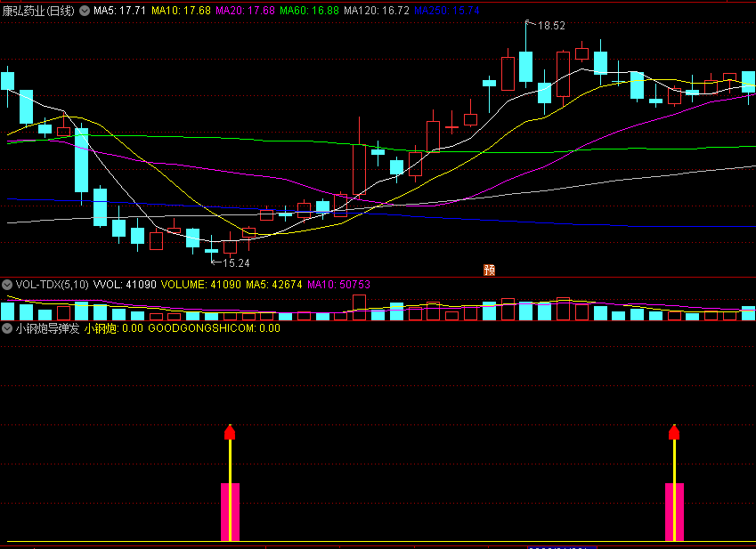Image resolution: width=756 pixels, height=549 pixels.
Task: Click the MA20: 17.68 label
Action: (x=246, y=11)
